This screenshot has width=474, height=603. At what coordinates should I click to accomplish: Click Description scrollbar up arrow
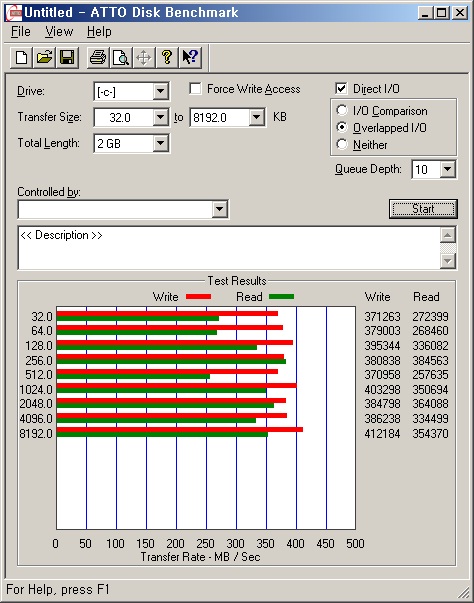(x=448, y=235)
